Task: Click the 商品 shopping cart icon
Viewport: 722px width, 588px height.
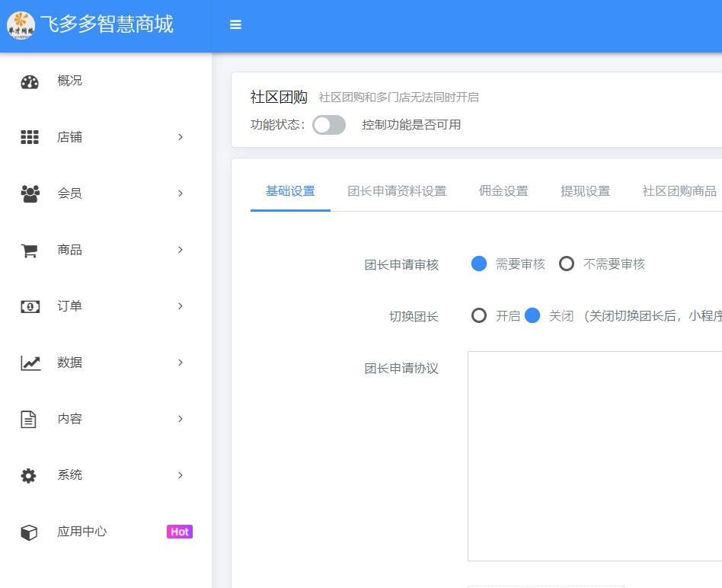Action: click(29, 251)
